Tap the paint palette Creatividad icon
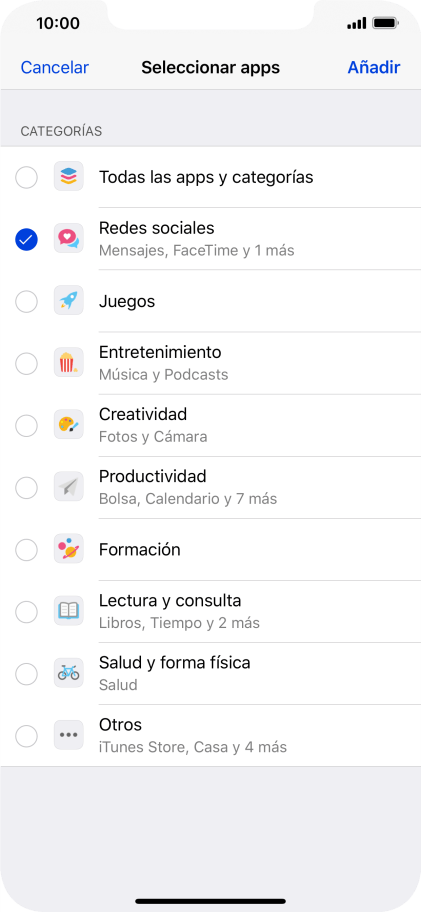 click(69, 426)
